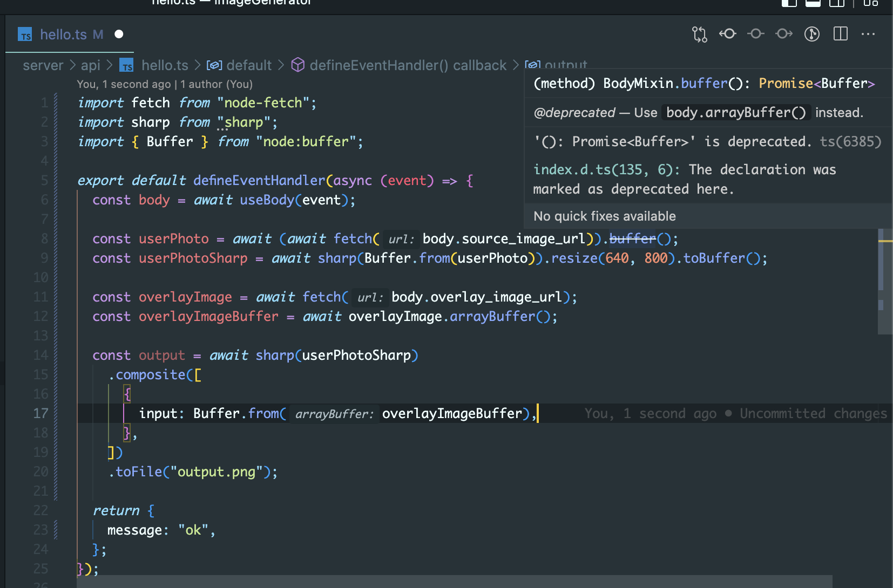This screenshot has width=893, height=588.
Task: Toggle the primary sidebar visibility
Action: (x=789, y=3)
